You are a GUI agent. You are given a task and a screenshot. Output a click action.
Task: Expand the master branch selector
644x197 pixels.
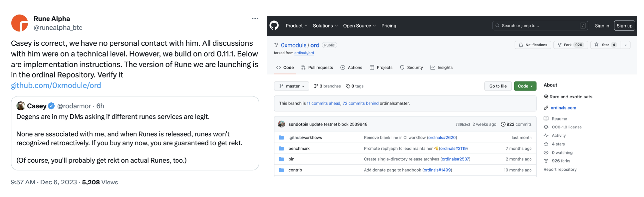[291, 86]
